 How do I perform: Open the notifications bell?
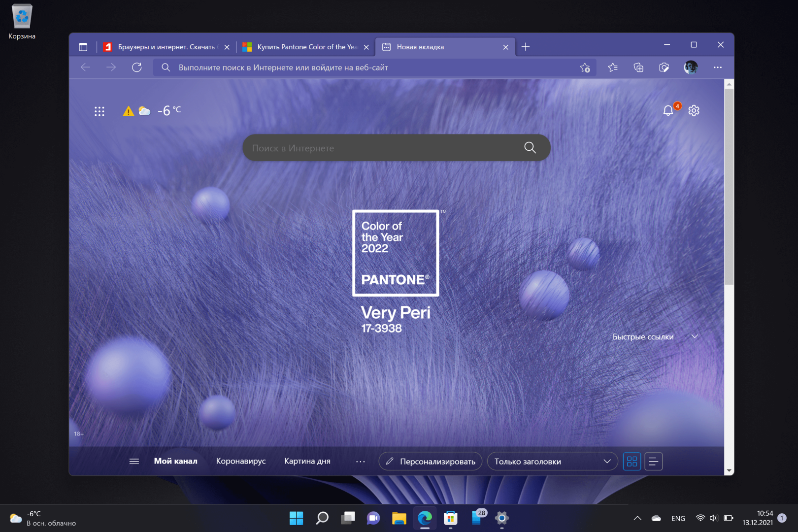tap(668, 110)
